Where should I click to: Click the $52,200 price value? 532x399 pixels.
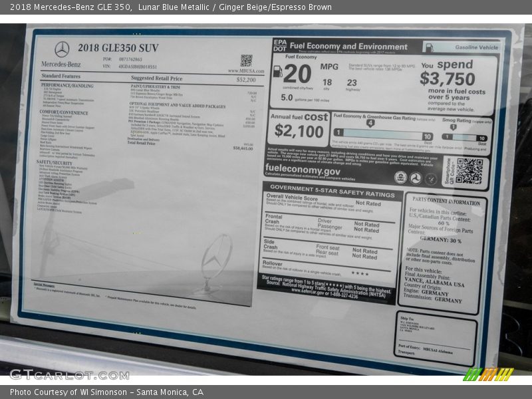tap(246, 80)
